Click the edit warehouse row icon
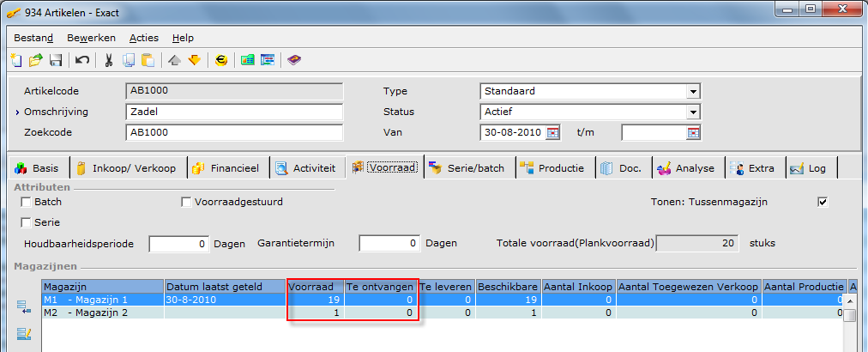Viewport: 868px width, 352px height. (x=21, y=334)
